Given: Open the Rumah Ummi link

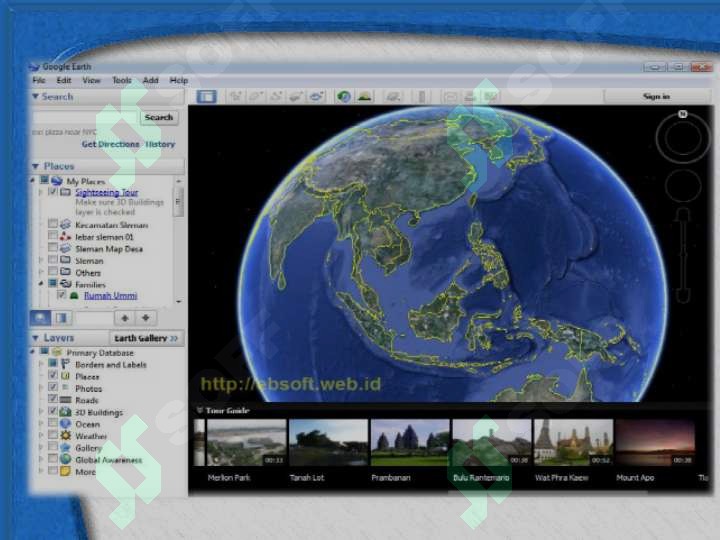Looking at the screenshot, I should coord(110,295).
